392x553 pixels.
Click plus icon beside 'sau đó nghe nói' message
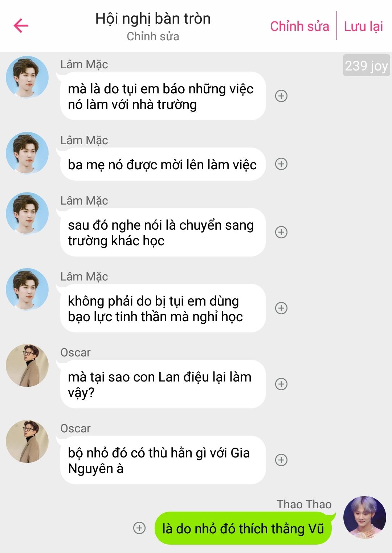[281, 232]
